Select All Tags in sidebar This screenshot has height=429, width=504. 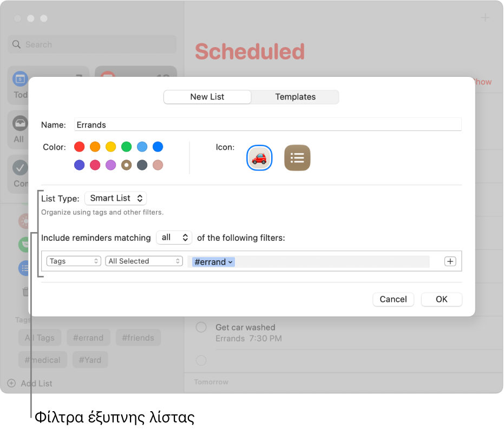(x=40, y=338)
